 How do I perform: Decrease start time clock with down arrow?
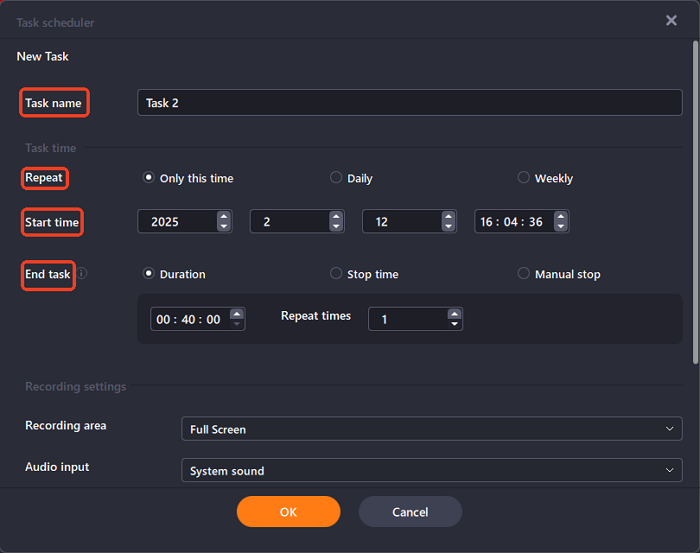pyautogui.click(x=561, y=227)
